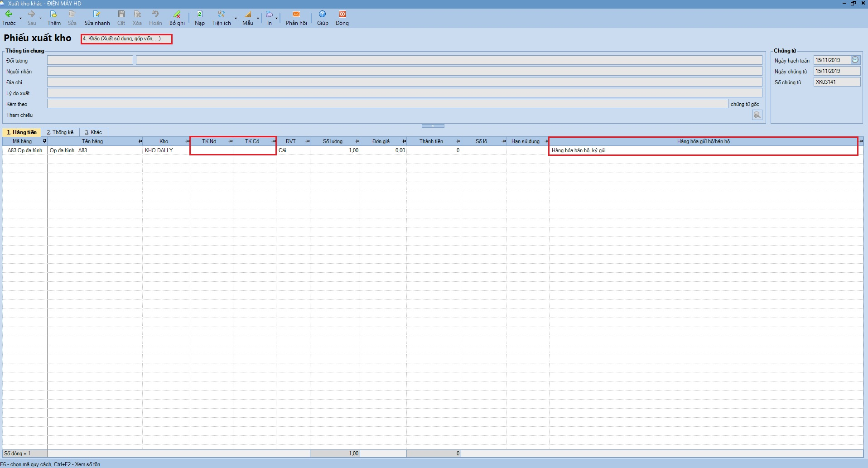Pin the TK Nợ column
The height and width of the screenshot is (468, 868).
(x=230, y=141)
